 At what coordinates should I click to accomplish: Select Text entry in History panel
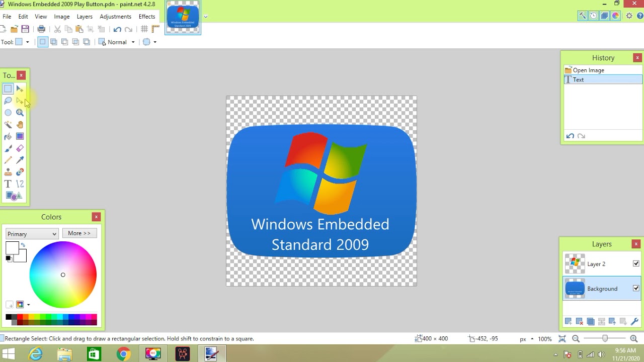[x=603, y=79]
